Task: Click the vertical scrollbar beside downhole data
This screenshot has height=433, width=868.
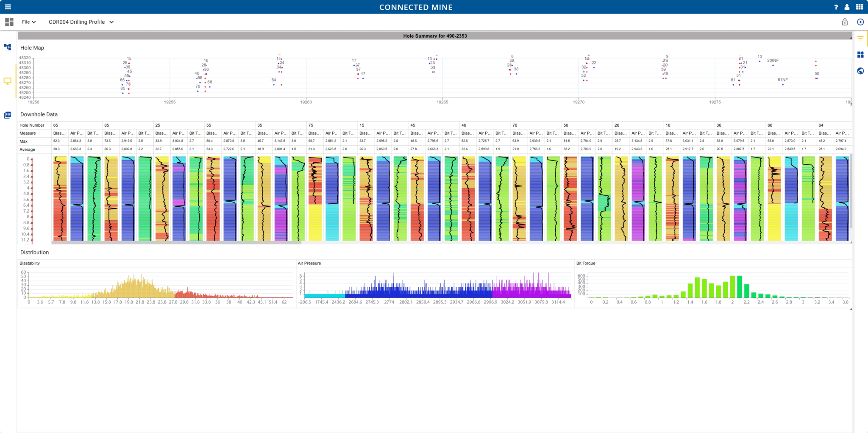Action: coord(851,192)
